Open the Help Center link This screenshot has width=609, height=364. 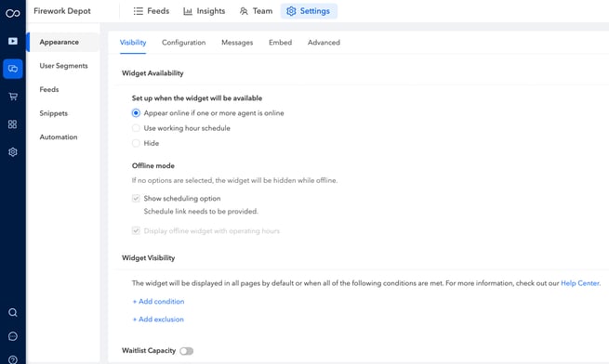[580, 283]
